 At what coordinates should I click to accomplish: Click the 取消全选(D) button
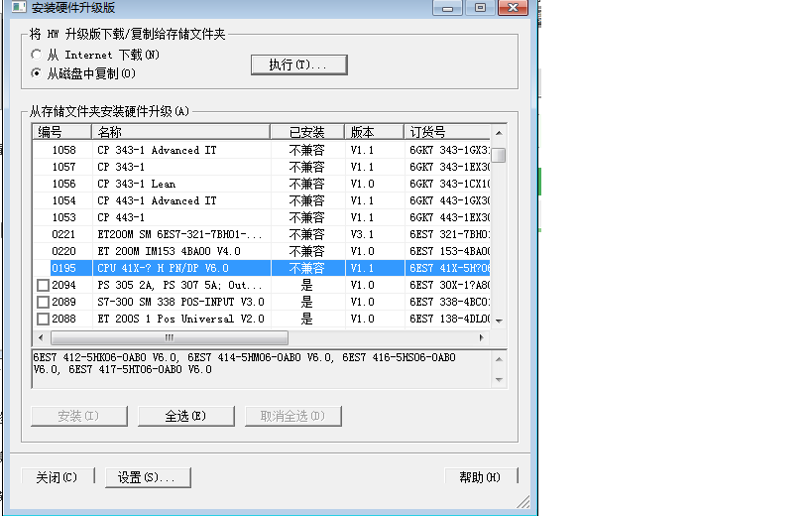(x=292, y=416)
